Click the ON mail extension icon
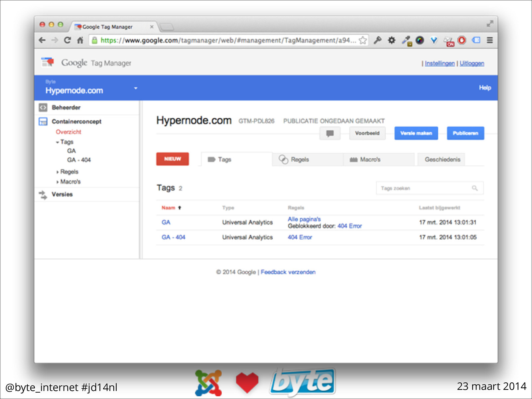Viewport: 532px width, 399px height. 449,41
